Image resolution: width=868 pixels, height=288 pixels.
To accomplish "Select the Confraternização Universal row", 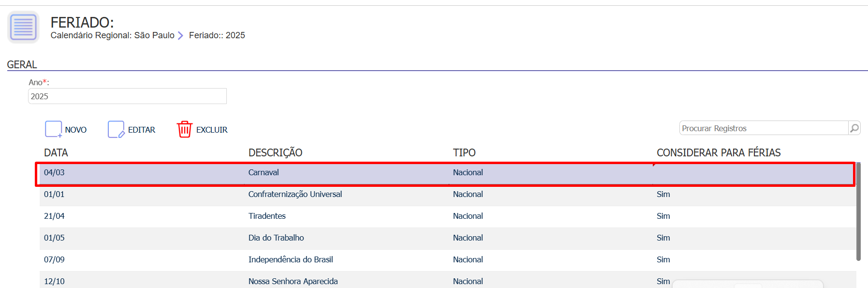I will pos(447,195).
